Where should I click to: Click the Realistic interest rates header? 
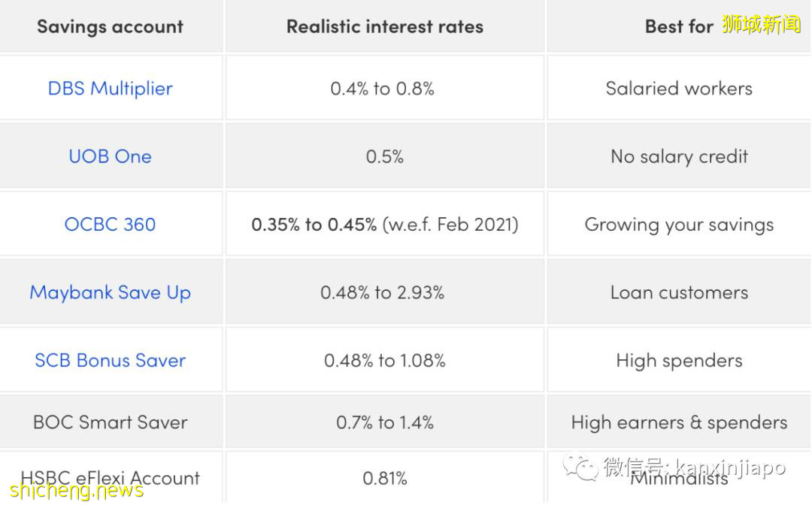[384, 27]
